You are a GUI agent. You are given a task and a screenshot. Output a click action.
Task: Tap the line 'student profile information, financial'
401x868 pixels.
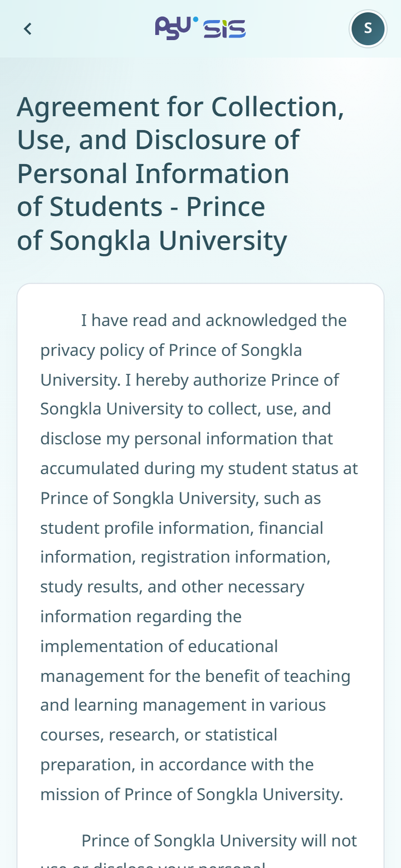tap(182, 528)
